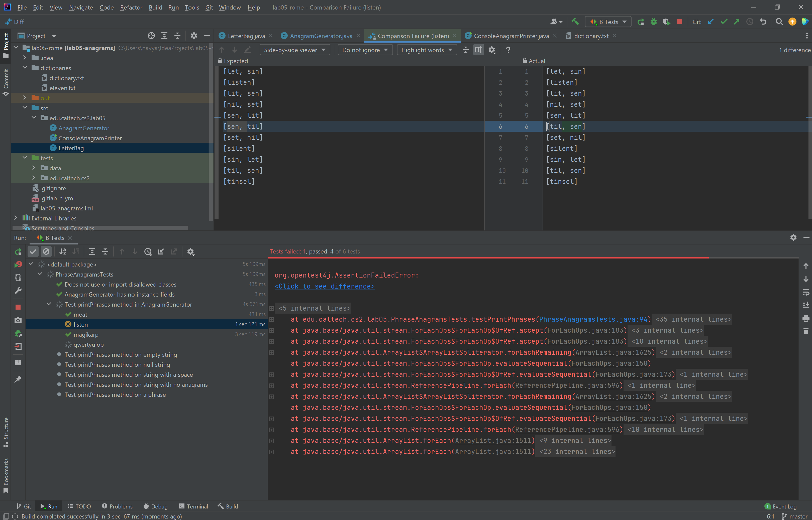Open the Highlight words dropdown
The width and height of the screenshot is (812, 520).
coord(426,50)
